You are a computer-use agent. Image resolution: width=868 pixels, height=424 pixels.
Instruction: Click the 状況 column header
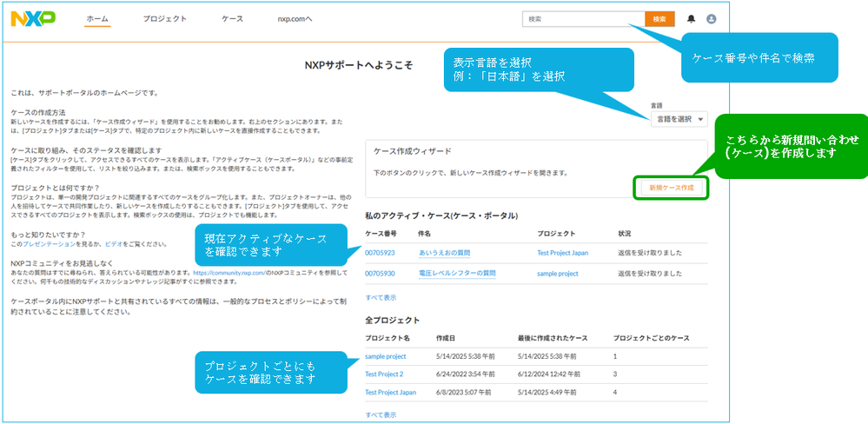coord(625,234)
